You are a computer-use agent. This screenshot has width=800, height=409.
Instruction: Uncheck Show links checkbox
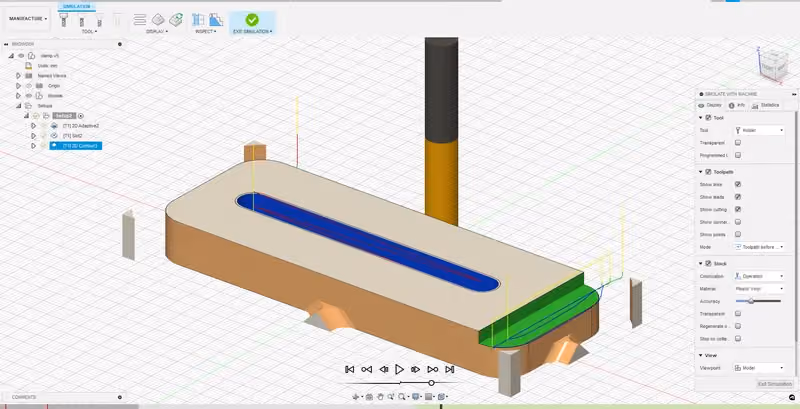(x=738, y=184)
